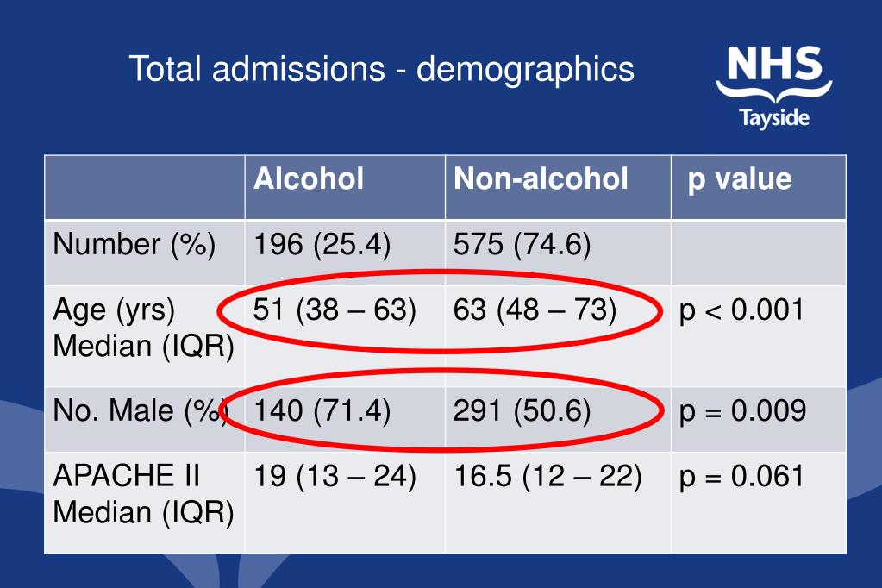Select the "Age (yrs) Median (IQR)" row label
The image size is (882, 588).
pos(143,328)
